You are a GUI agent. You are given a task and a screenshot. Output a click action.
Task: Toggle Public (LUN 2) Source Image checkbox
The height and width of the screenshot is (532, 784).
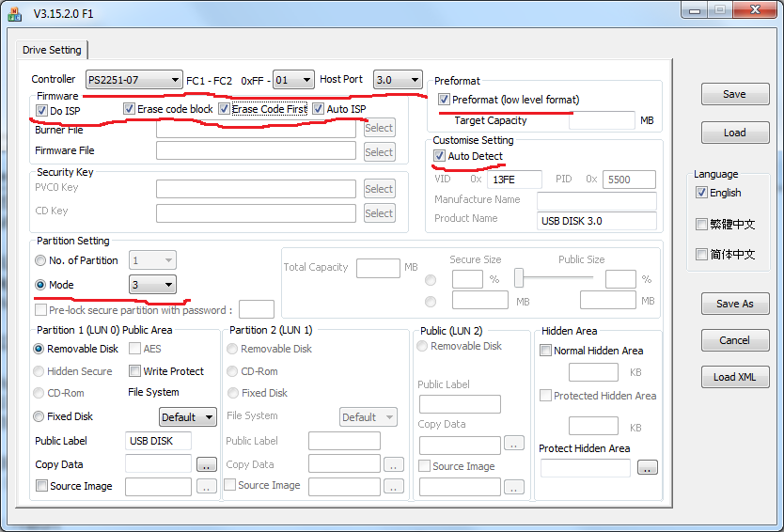[x=424, y=466]
